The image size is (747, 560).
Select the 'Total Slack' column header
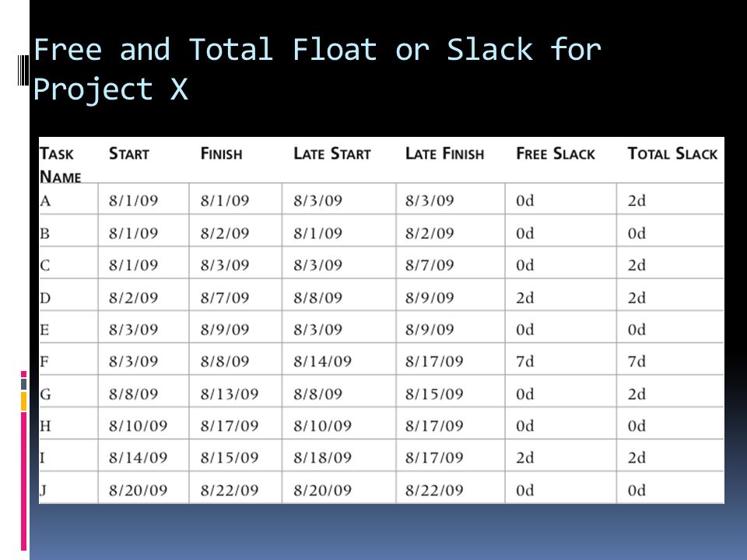(672, 153)
